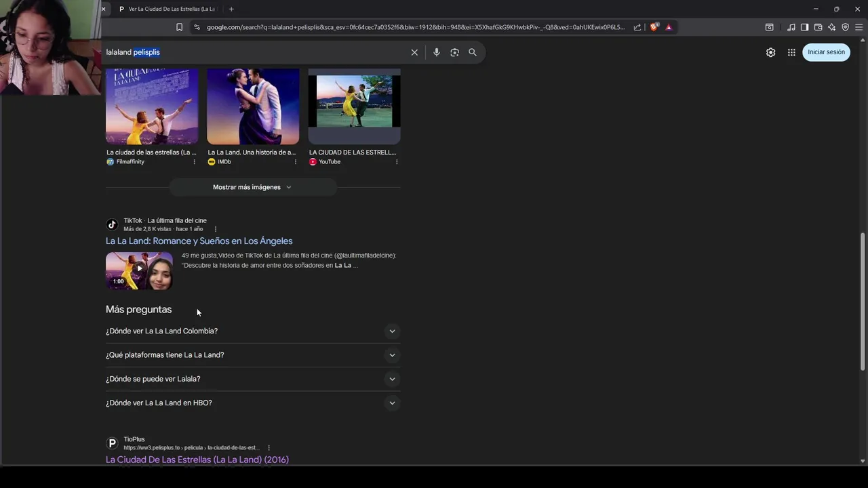Open the media control music-note icon
868x488 pixels.
pos(791,27)
